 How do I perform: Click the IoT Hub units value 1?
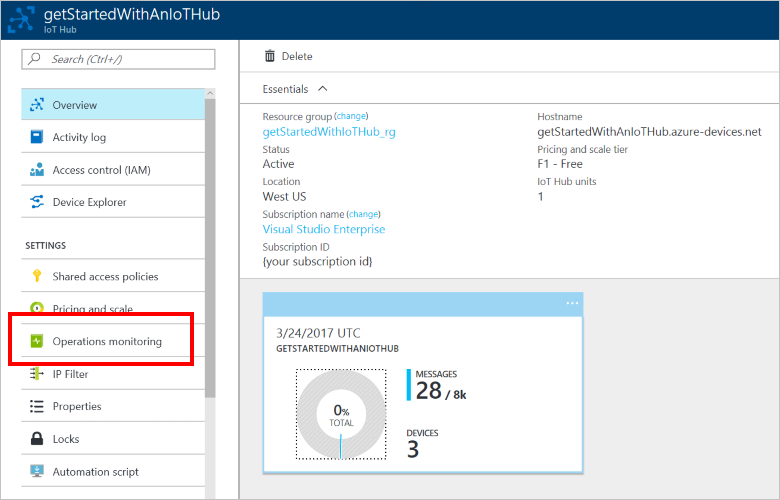coord(540,197)
